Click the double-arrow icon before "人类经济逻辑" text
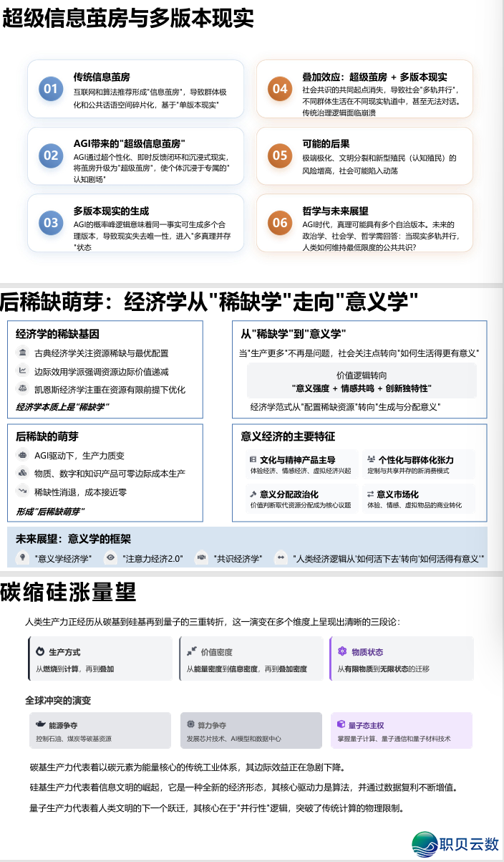Image resolution: width=504 pixels, height=862 pixels. coord(281,557)
